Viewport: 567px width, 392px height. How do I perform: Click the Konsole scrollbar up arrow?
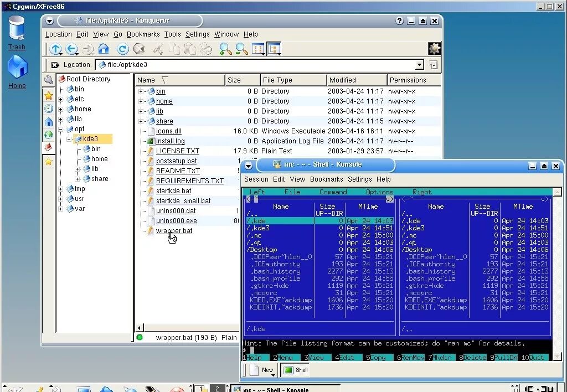(x=557, y=192)
